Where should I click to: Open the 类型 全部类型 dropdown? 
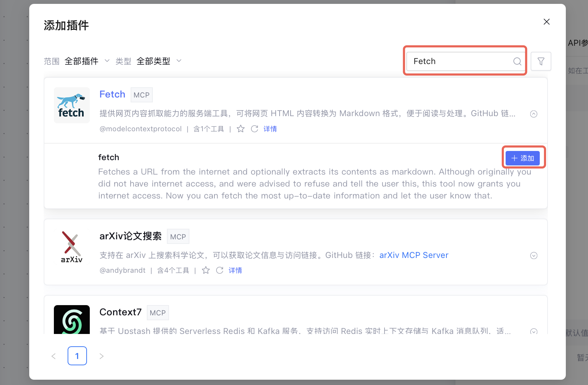point(159,61)
